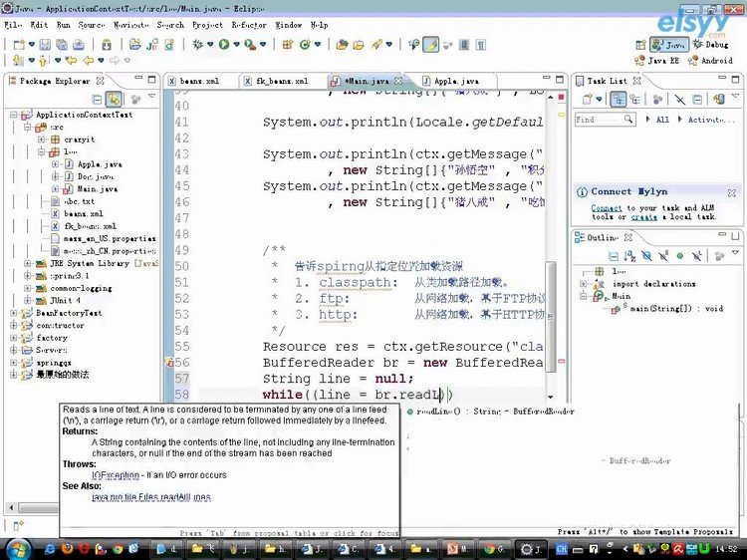The width and height of the screenshot is (747, 560).
Task: Click Activate working set link in Task List
Action: click(x=711, y=120)
